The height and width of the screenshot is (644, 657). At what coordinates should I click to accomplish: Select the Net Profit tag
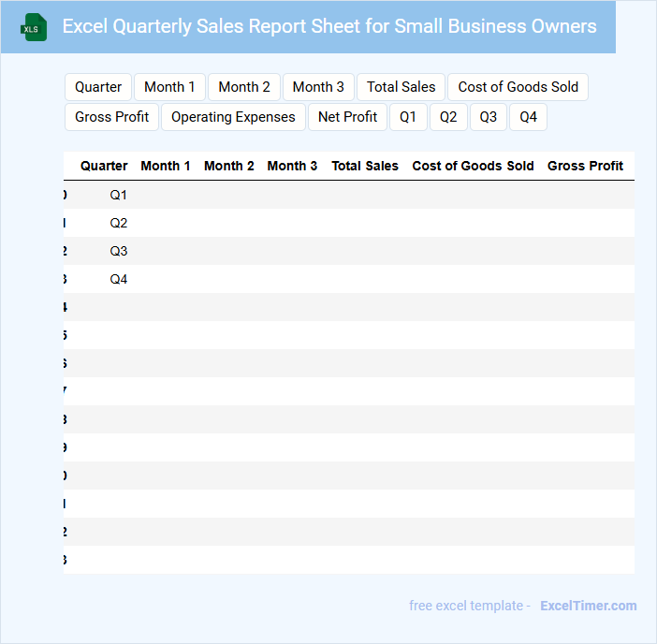coord(347,117)
